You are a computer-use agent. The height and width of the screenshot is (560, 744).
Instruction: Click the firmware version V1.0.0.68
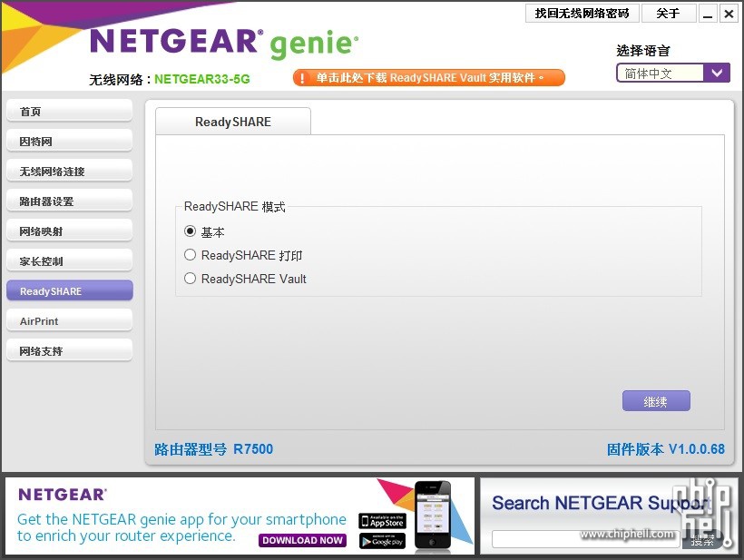coord(697,449)
